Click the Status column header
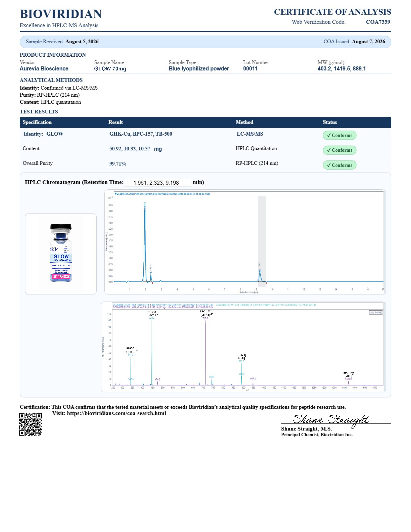The image size is (411, 532). pyautogui.click(x=330, y=122)
